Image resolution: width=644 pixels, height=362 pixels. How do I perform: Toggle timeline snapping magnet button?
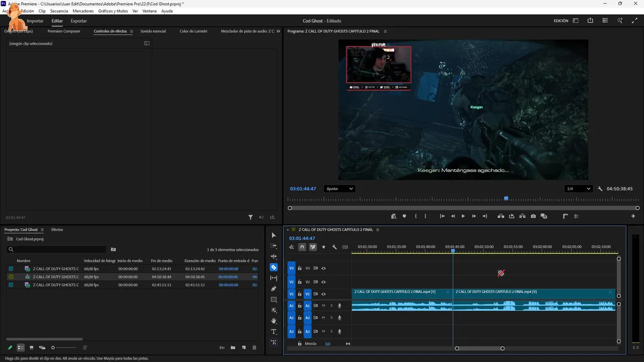pyautogui.click(x=302, y=247)
